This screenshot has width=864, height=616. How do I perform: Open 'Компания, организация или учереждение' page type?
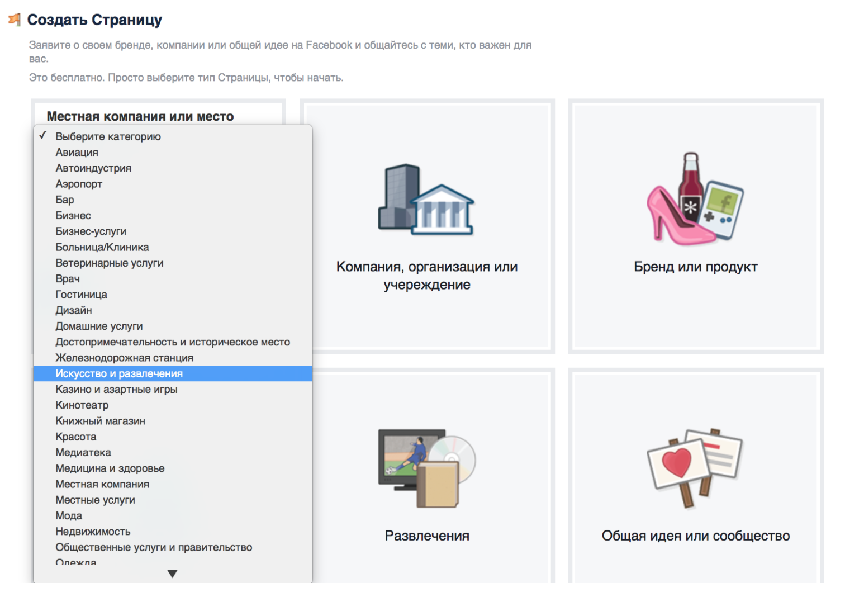[x=427, y=275]
